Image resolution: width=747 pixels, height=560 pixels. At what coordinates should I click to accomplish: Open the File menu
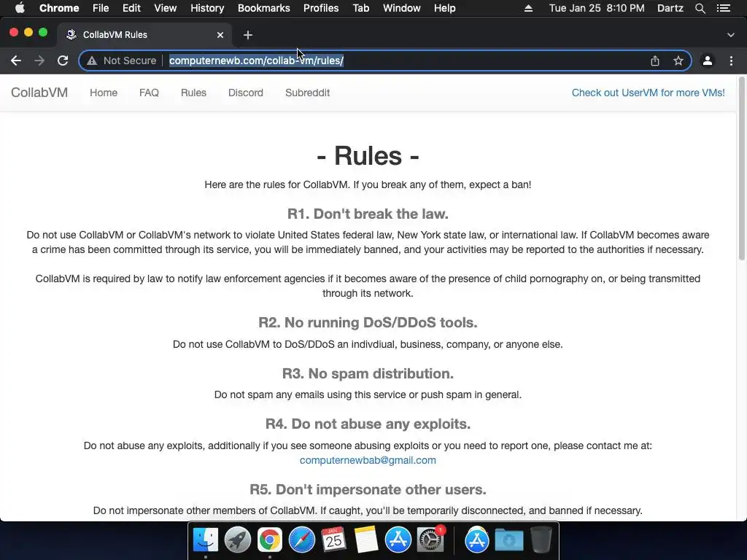[x=101, y=8]
